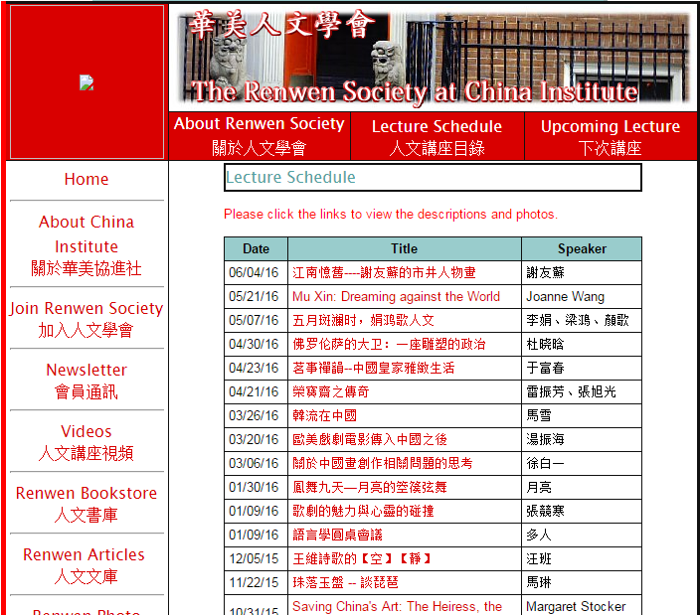Select the speaker cell 馬雪
The height and width of the screenshot is (615, 700).
pos(582,415)
